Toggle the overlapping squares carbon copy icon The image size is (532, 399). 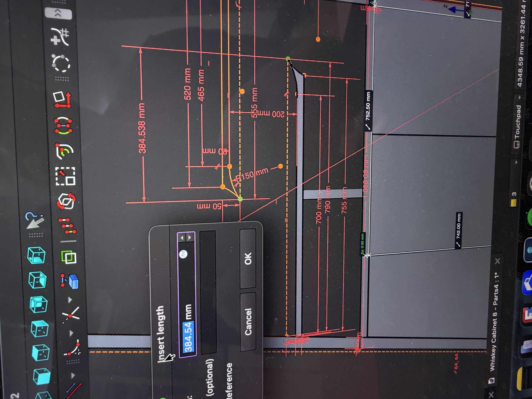[x=69, y=257]
